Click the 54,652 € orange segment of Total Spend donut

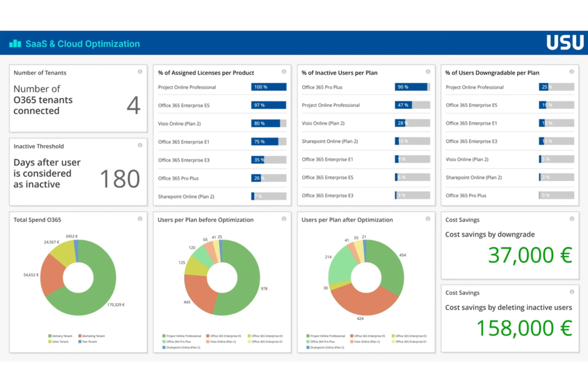(x=52, y=274)
